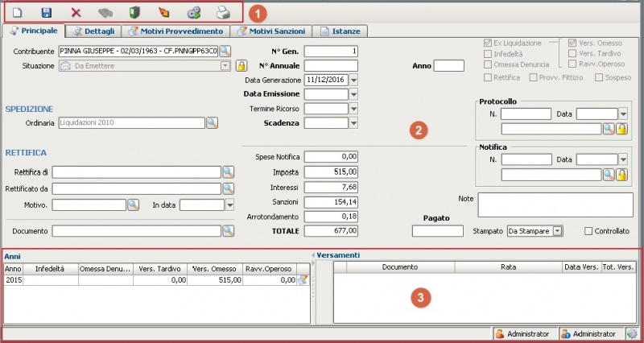
Task: Click the green book toolbar icon
Action: (x=134, y=13)
